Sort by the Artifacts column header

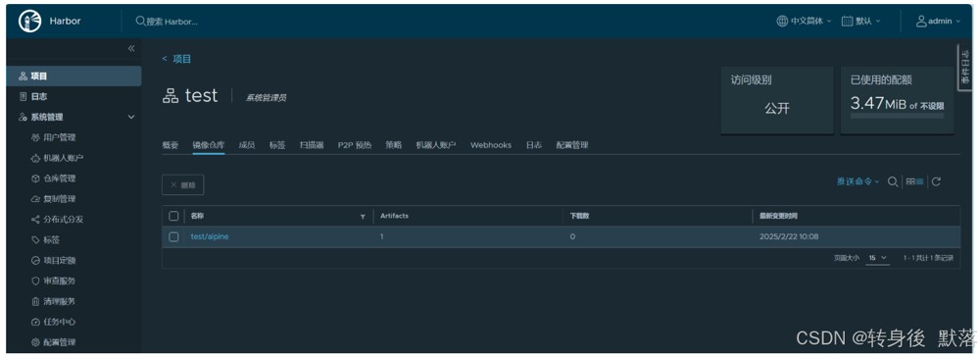[x=394, y=216]
